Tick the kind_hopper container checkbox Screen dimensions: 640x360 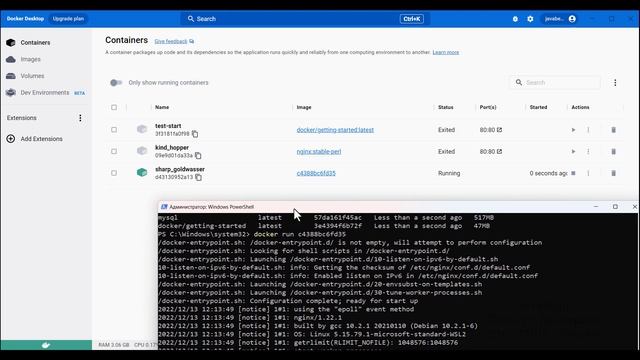click(x=114, y=151)
